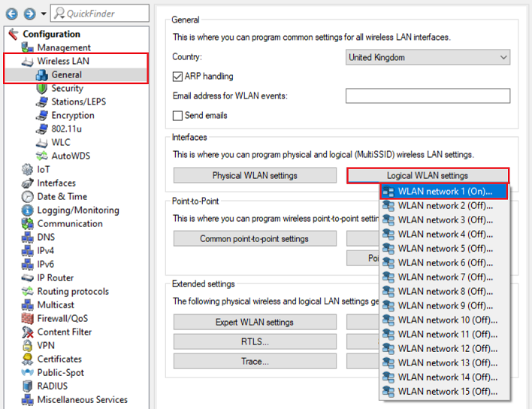532x409 pixels.
Task: Open the Security shield icon item
Action: [42, 89]
